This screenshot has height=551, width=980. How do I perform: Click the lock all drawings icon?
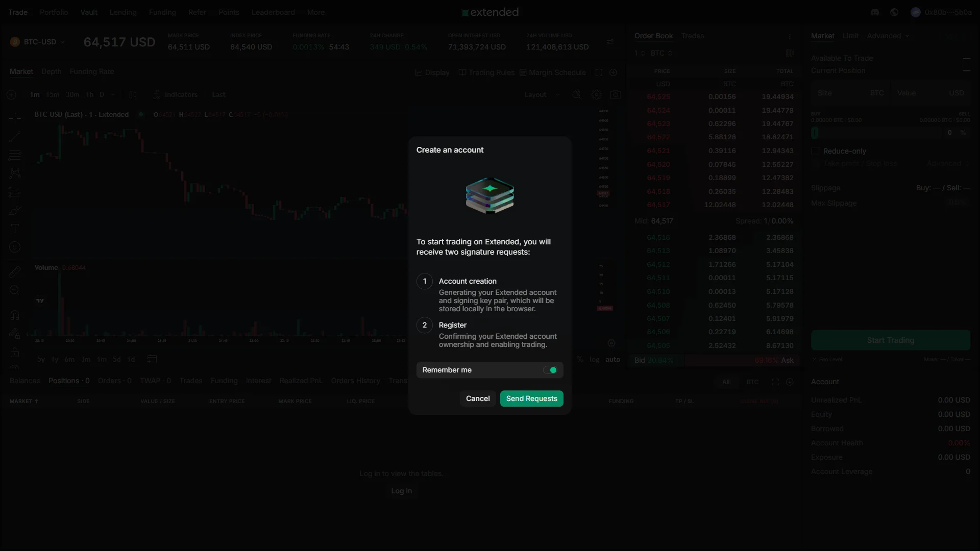15,353
